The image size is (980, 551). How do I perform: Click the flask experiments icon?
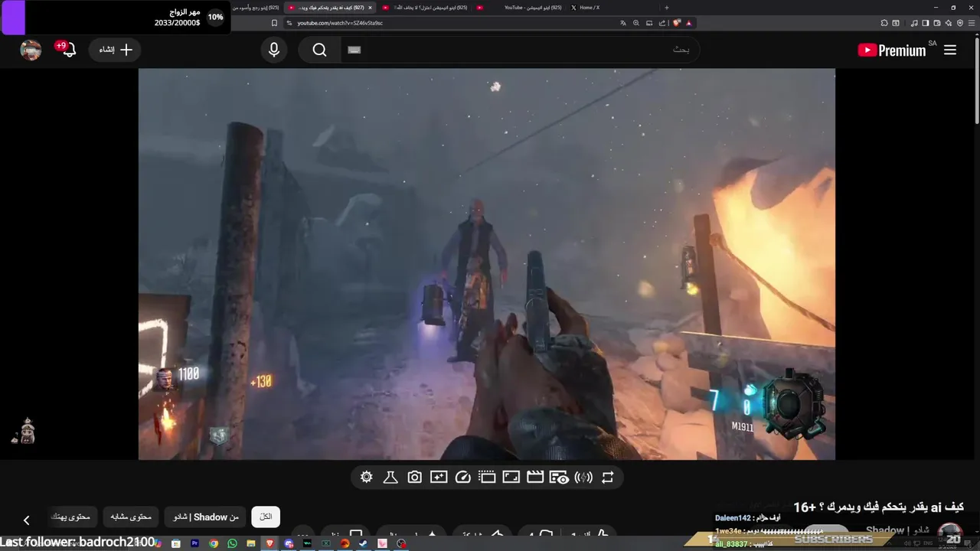click(390, 478)
